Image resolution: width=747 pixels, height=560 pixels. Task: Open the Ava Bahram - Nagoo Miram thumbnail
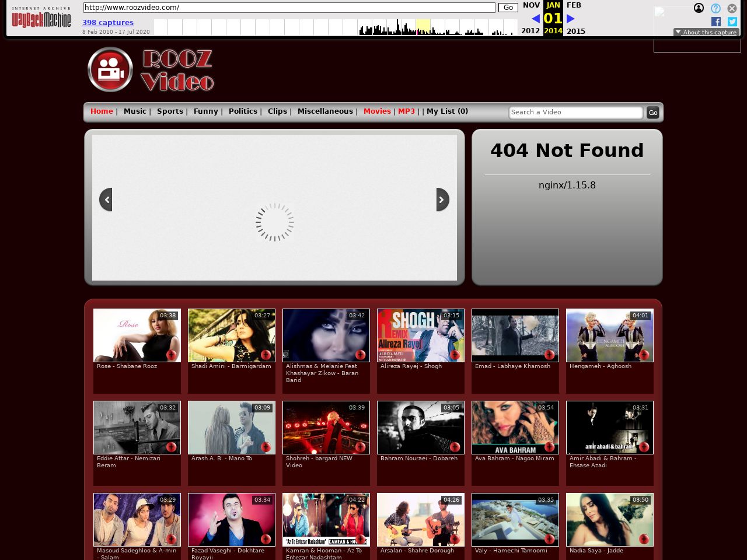tap(515, 427)
